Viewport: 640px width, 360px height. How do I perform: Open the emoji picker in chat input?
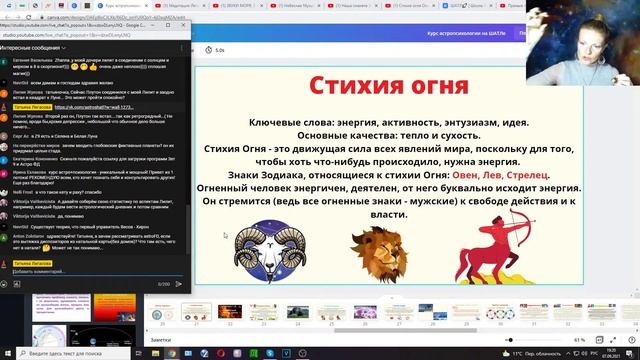pyautogui.click(x=4, y=284)
